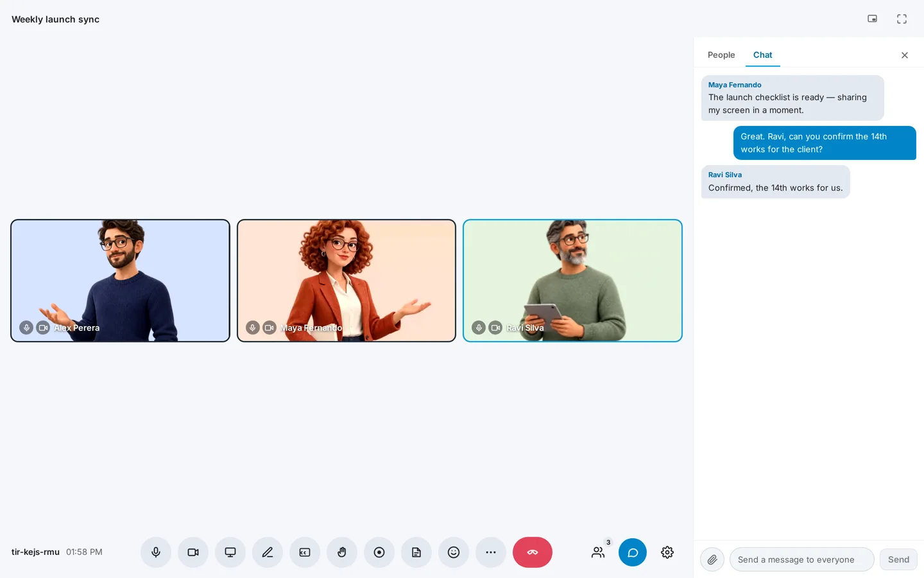Close the side chat panel
This screenshot has height=578, width=924.
[905, 55]
